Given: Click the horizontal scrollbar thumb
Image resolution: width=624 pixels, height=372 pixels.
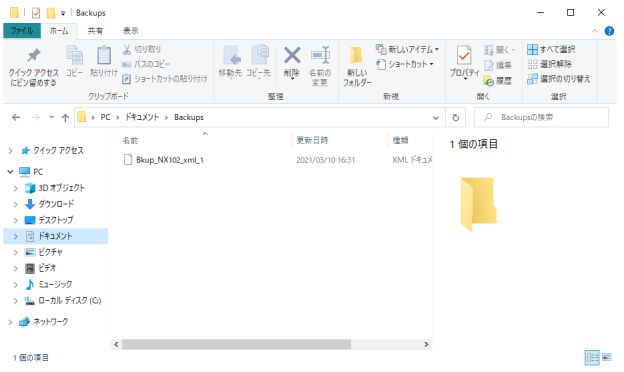Looking at the screenshot, I should coord(236,344).
